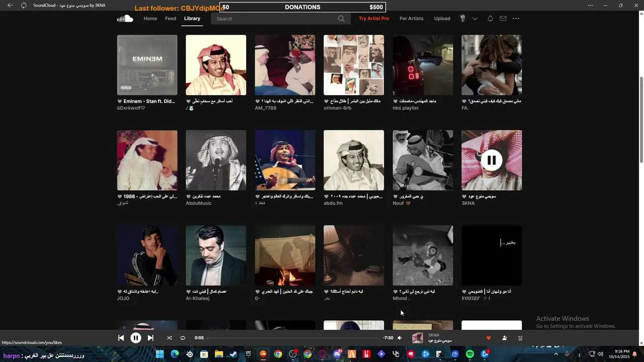Screen dimensions: 644x362
Task: Click the user avatar in the header
Action: tap(462, 19)
